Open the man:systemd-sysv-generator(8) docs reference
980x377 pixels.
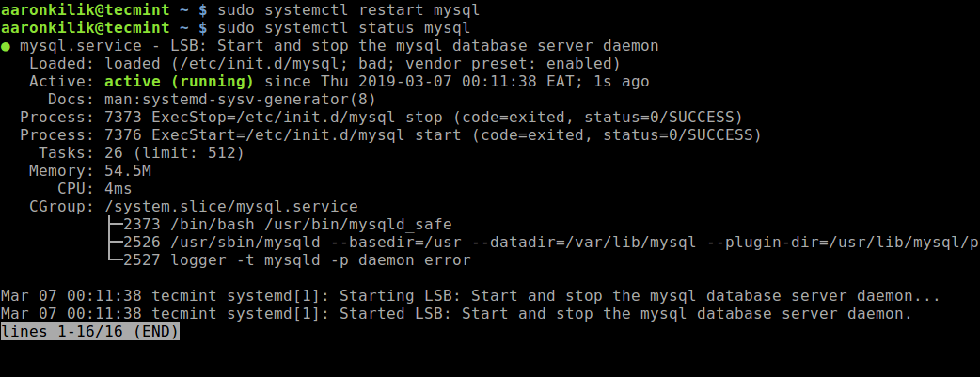tap(234, 100)
